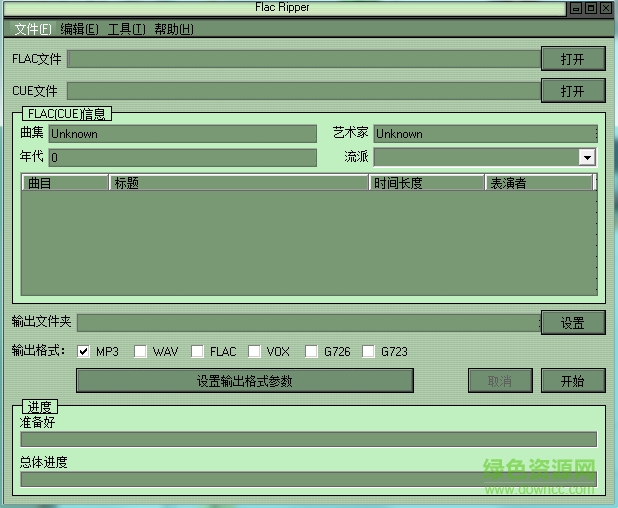This screenshot has height=508, width=618.
Task: Click the 曲目 column header
Action: click(x=65, y=183)
